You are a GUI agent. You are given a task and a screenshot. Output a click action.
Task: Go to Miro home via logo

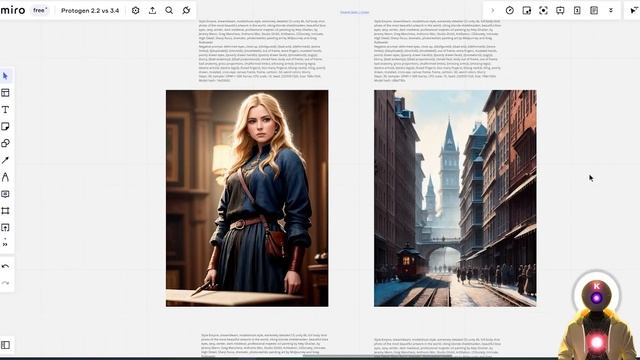pyautogui.click(x=13, y=10)
